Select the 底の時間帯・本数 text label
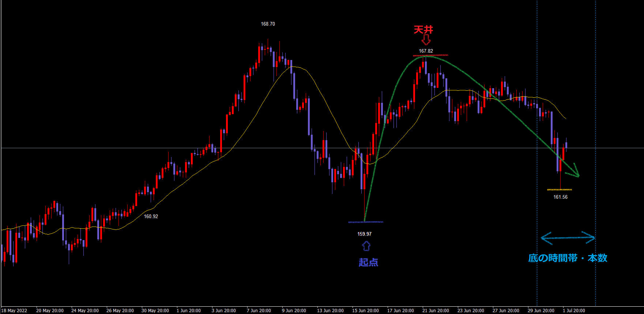Viewport: 644px width, 314px height. (568, 258)
